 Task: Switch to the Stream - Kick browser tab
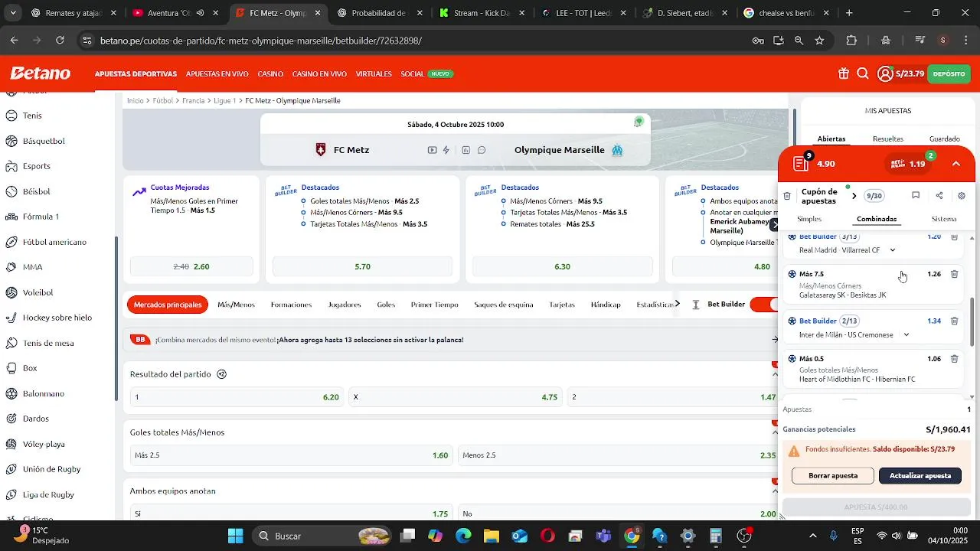(482, 13)
